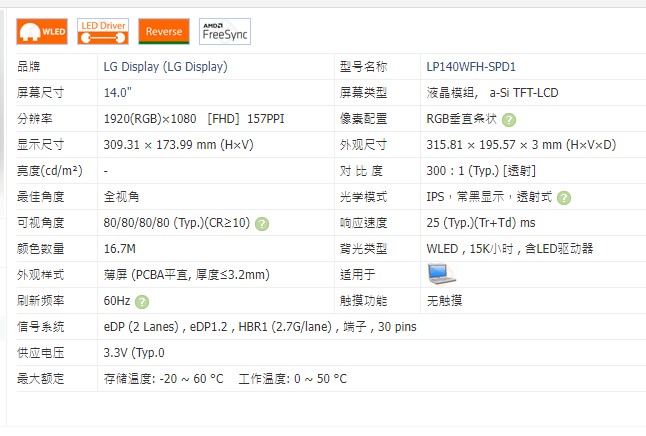Click the Reverse badge icon
This screenshot has height=436, width=646.
click(164, 31)
